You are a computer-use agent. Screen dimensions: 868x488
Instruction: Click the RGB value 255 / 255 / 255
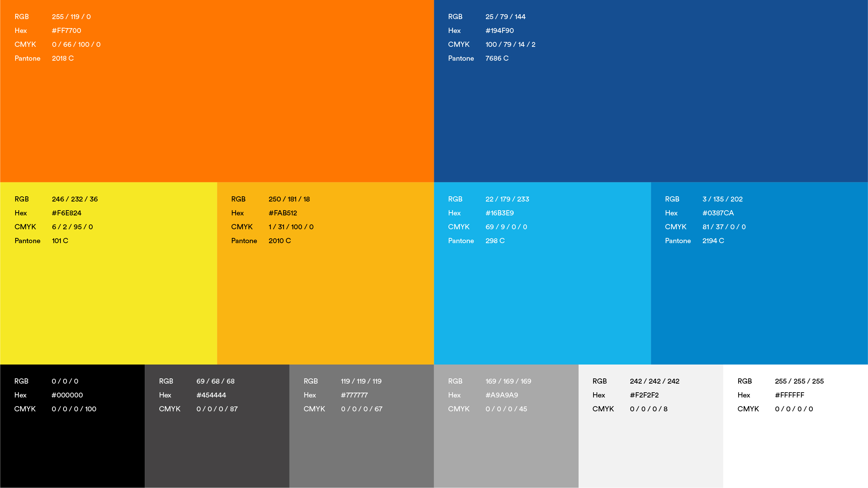click(x=799, y=381)
